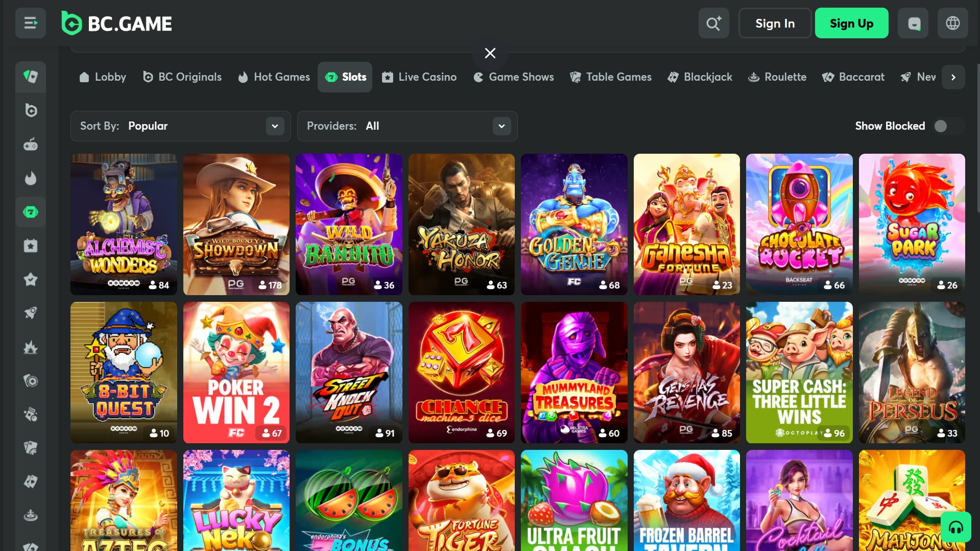Open Super Cash Three Little Wins game
The height and width of the screenshot is (551, 980).
pyautogui.click(x=799, y=372)
